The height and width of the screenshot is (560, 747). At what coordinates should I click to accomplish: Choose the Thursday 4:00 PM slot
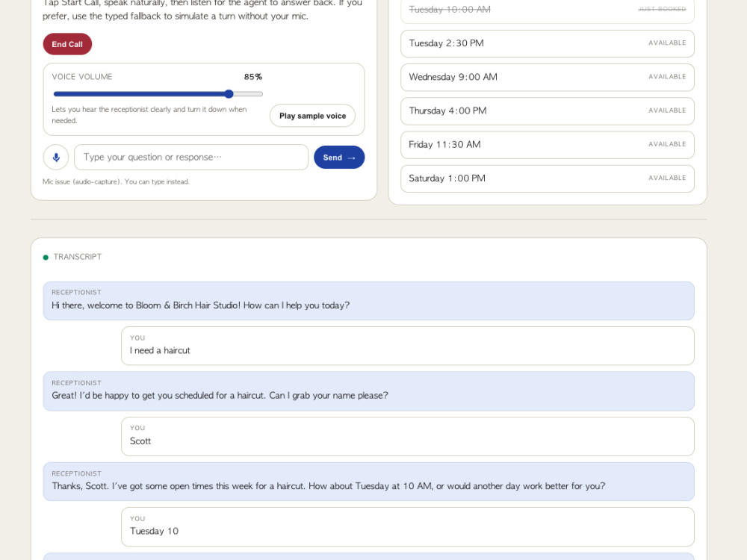point(548,111)
